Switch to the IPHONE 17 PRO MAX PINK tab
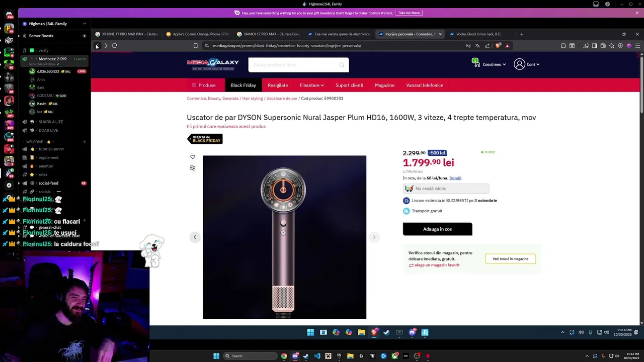The height and width of the screenshot is (362, 644). point(127,34)
